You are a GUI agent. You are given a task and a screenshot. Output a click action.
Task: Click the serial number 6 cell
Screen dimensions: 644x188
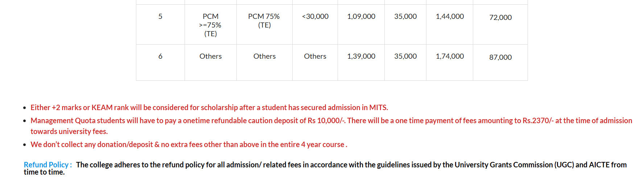(x=160, y=57)
